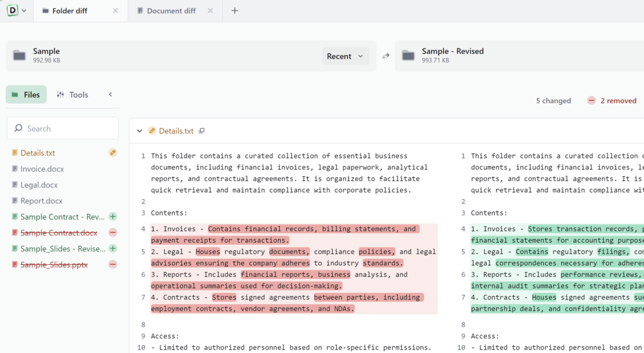Select Invoice.docx in the file list
This screenshot has width=644, height=353.
(42, 169)
